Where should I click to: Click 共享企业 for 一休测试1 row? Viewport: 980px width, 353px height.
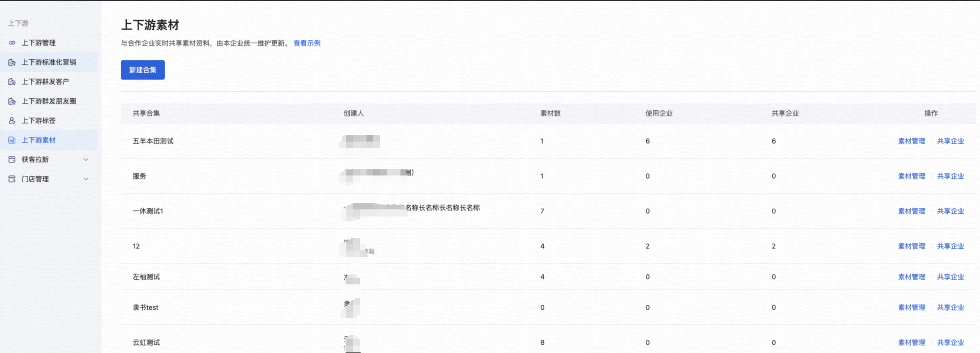tap(950, 211)
